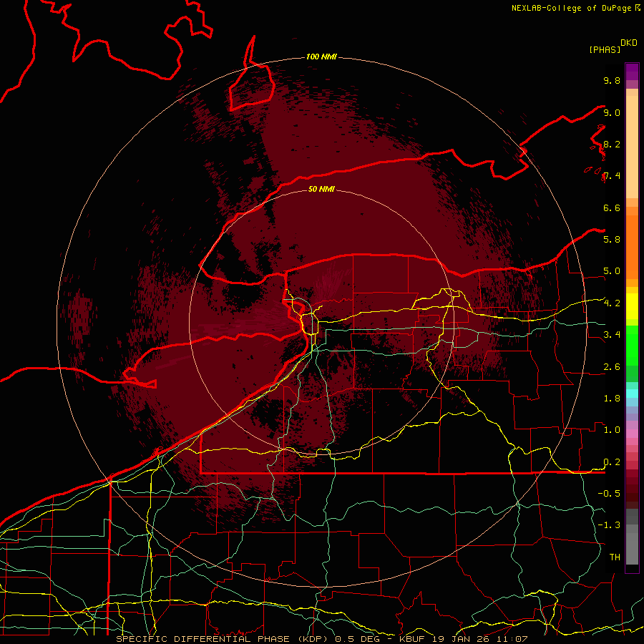Click the 5.0 value on the scale
This screenshot has width=644, height=644.
click(x=611, y=271)
